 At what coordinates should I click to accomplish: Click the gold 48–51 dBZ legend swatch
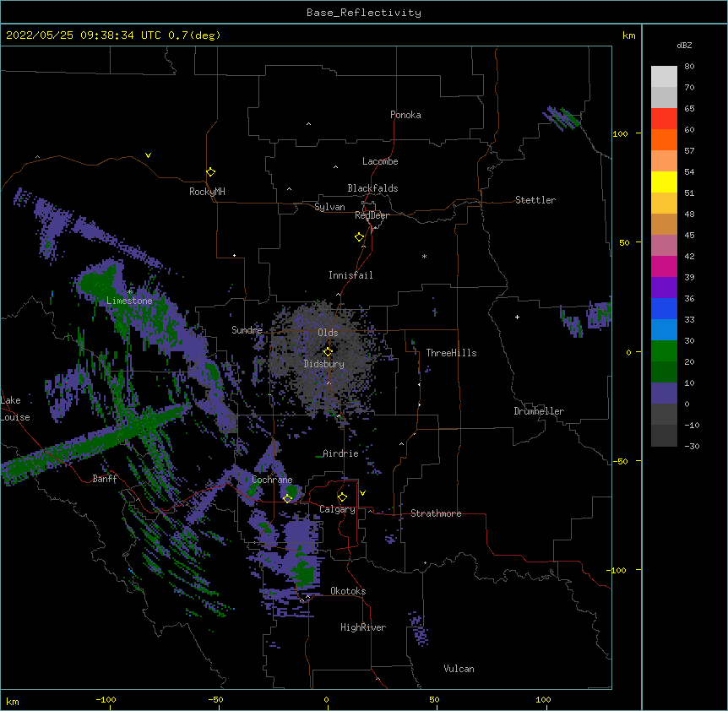[664, 203]
